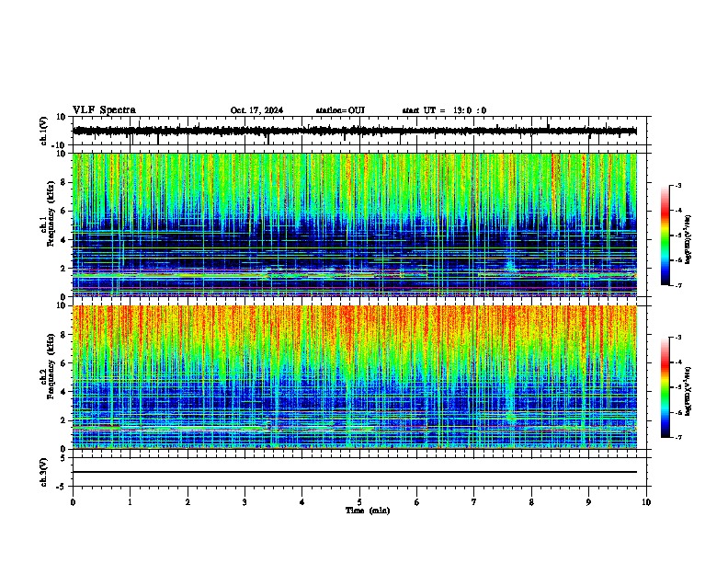Click the ch.1 "Frequency (kHz)" axis label
The width and height of the screenshot is (728, 563).
[x=51, y=213]
